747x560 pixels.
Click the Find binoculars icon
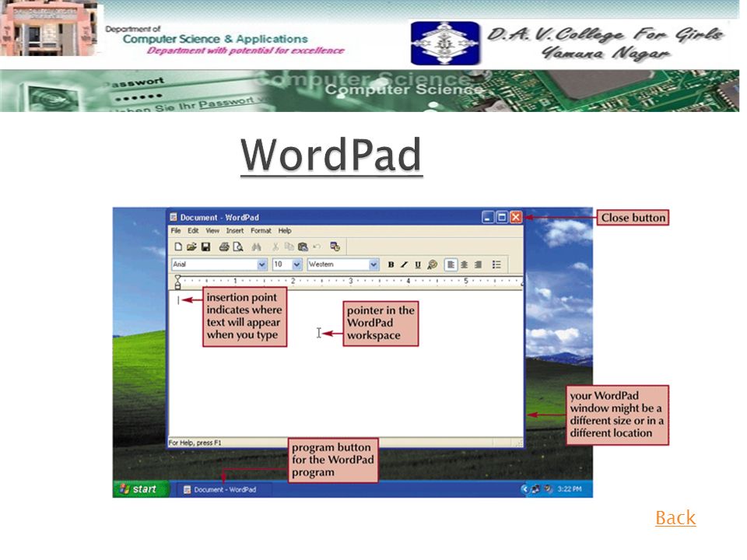click(x=256, y=247)
